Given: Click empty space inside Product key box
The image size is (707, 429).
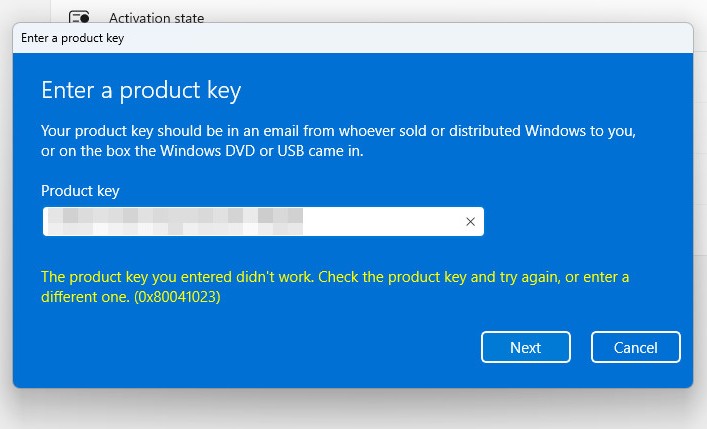Looking at the screenshot, I should coord(383,221).
